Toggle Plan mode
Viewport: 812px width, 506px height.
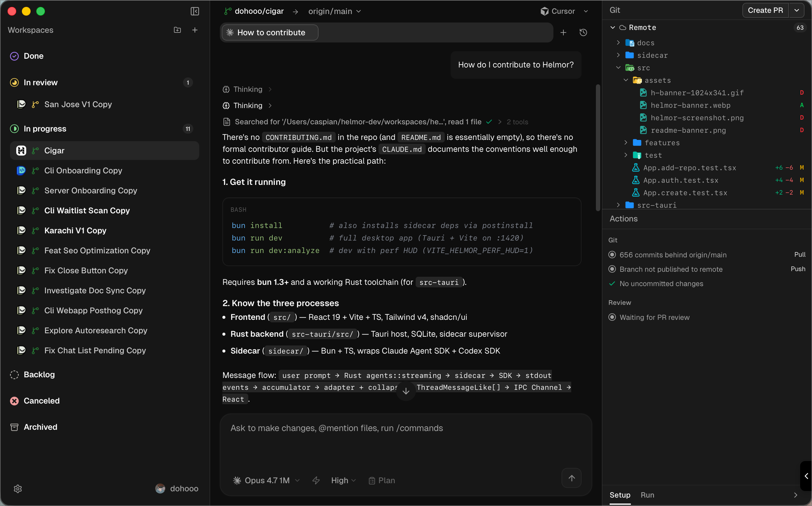pyautogui.click(x=382, y=481)
